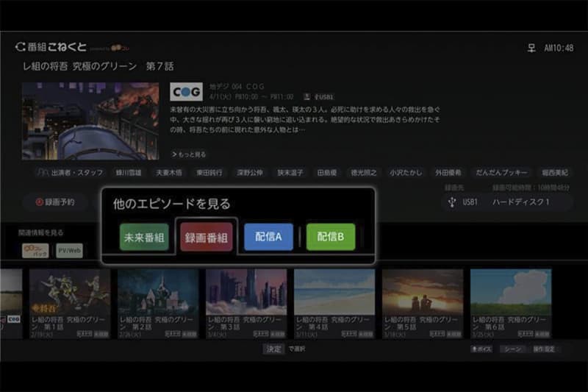Open episode 第6話 thumbnail

click(x=510, y=292)
